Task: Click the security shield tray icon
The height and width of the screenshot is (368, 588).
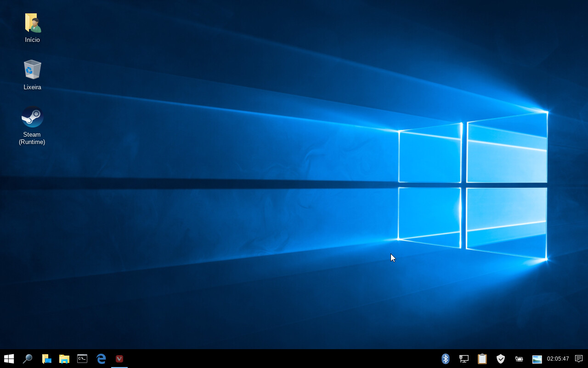Action: pyautogui.click(x=501, y=359)
